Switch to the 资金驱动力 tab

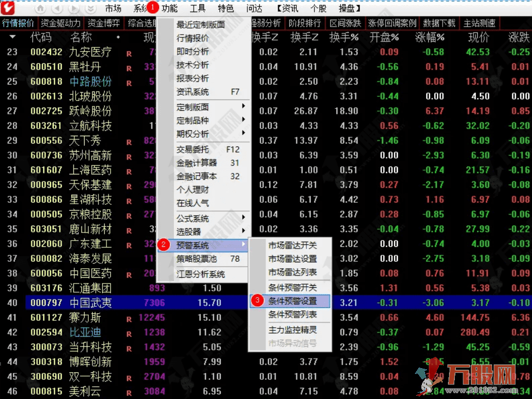(61, 23)
